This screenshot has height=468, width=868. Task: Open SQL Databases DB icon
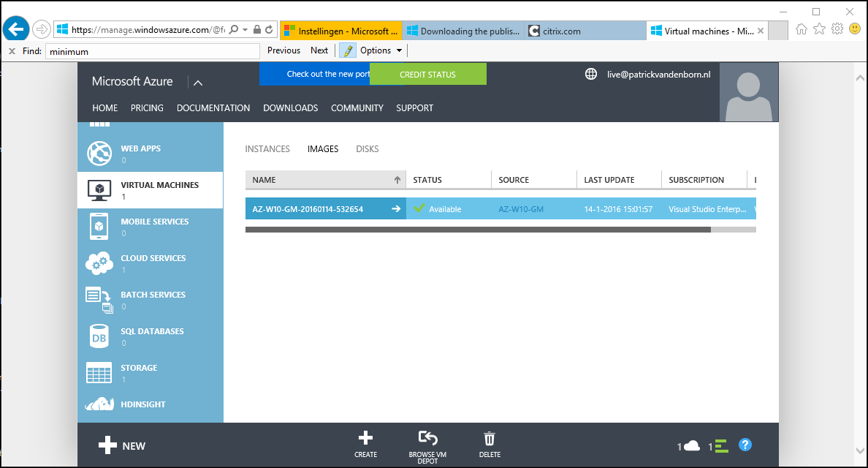(x=99, y=336)
